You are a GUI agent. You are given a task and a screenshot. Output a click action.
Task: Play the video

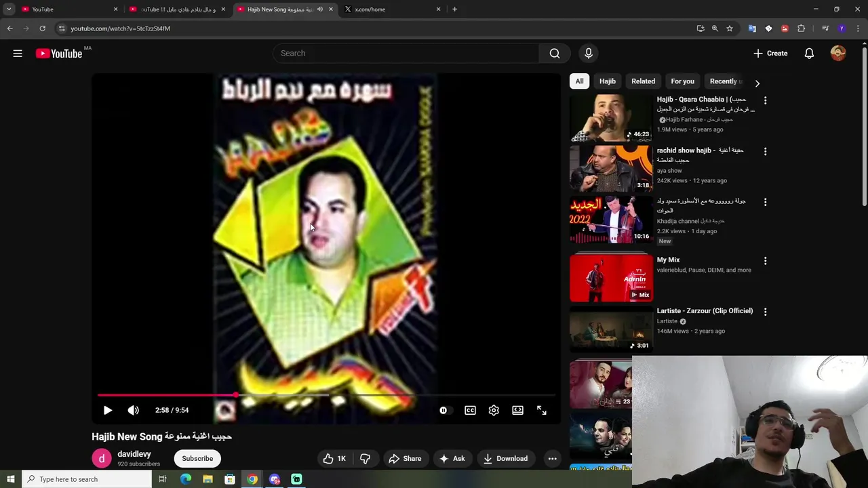pos(107,410)
